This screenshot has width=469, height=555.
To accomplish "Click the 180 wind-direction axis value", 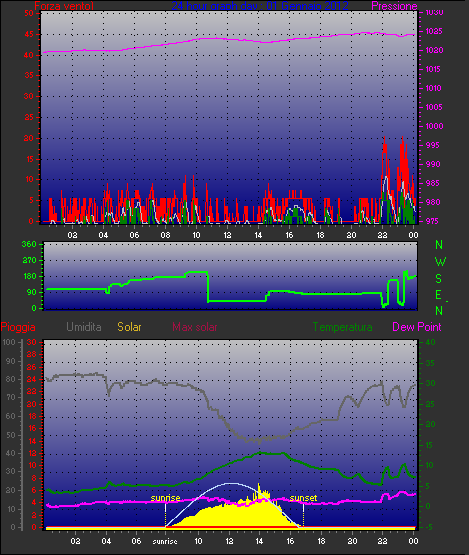I will pos(29,276).
